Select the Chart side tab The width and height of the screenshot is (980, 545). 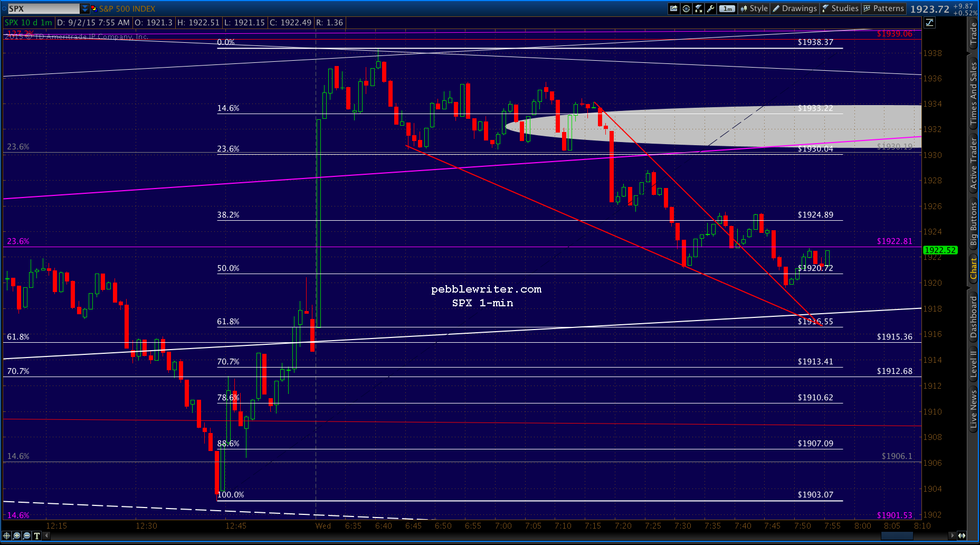tap(974, 268)
